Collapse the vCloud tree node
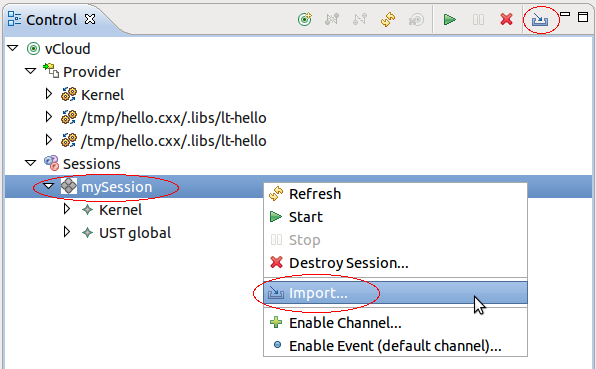The width and height of the screenshot is (596, 369). pos(13,48)
